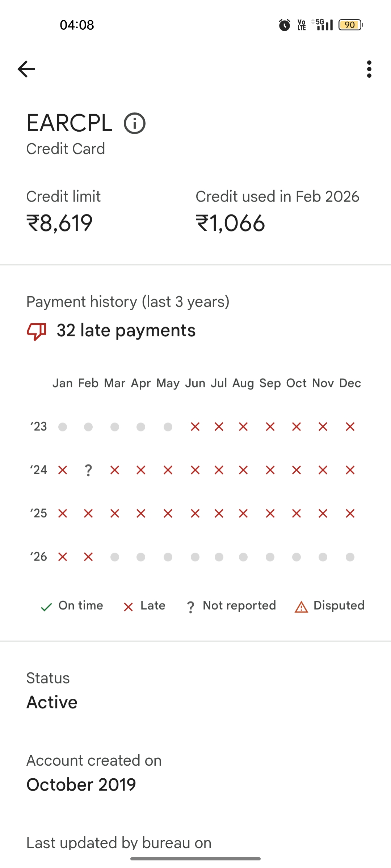Tap the grey dot for December 2026
This screenshot has width=391, height=868.
[x=350, y=557]
